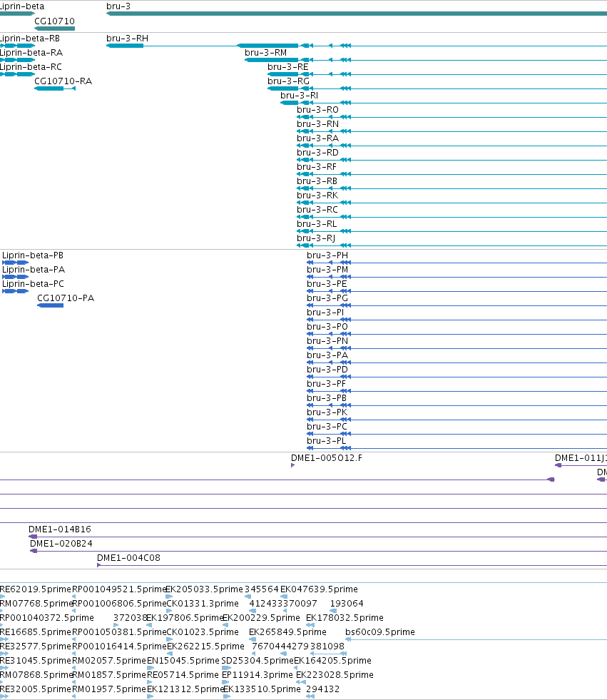Click the bru-3-PH protein label
This screenshot has width=607, height=700.
[327, 255]
